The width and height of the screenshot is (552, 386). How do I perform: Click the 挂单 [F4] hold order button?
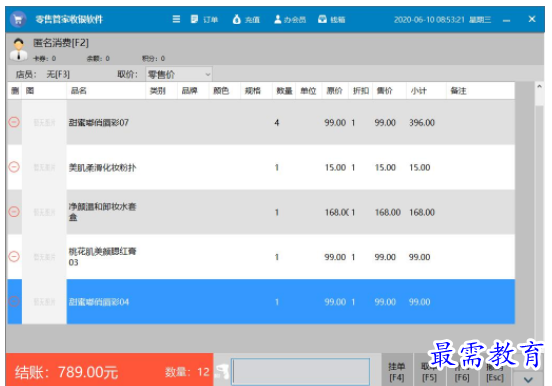397,371
